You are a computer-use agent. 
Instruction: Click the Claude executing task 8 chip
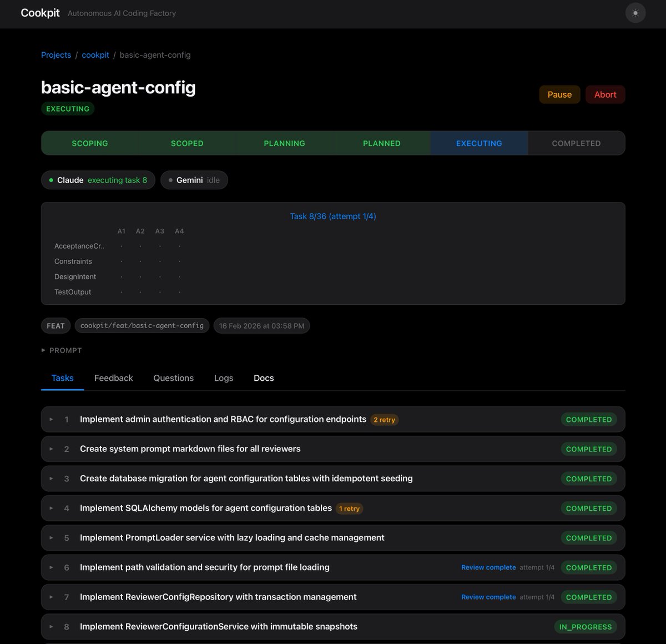pos(98,180)
